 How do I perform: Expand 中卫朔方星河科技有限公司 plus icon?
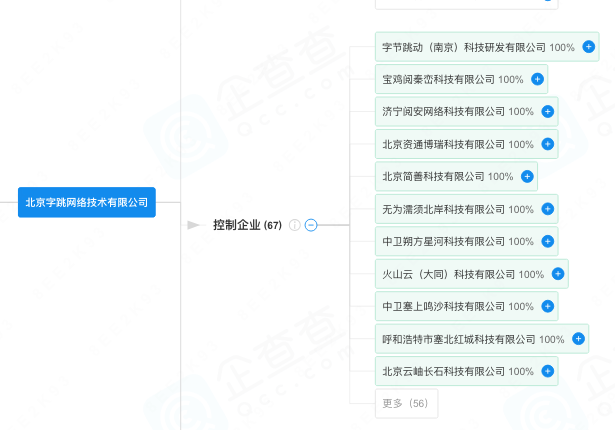pyautogui.click(x=548, y=241)
